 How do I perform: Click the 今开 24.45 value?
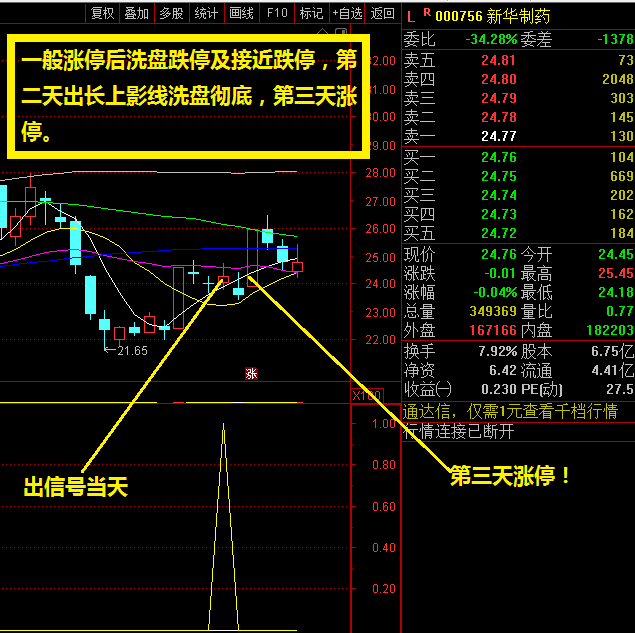click(x=616, y=254)
